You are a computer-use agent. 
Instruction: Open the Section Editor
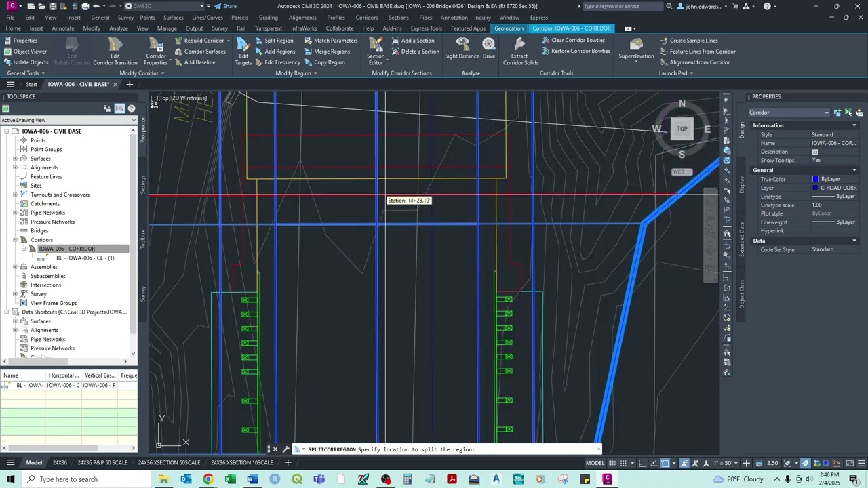(376, 52)
